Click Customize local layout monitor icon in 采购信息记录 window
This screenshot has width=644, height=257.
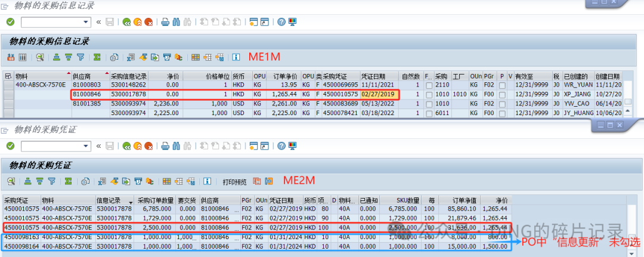pyautogui.click(x=292, y=21)
